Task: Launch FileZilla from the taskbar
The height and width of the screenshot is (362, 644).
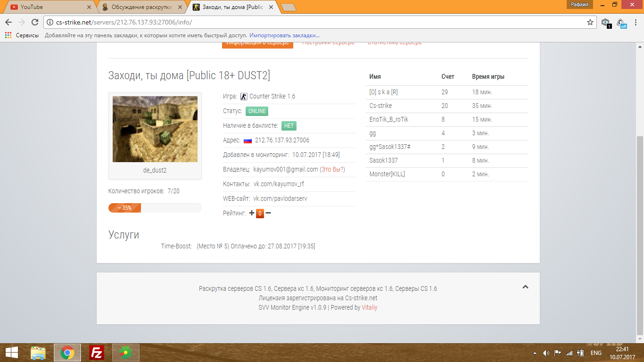Action: 97,353
